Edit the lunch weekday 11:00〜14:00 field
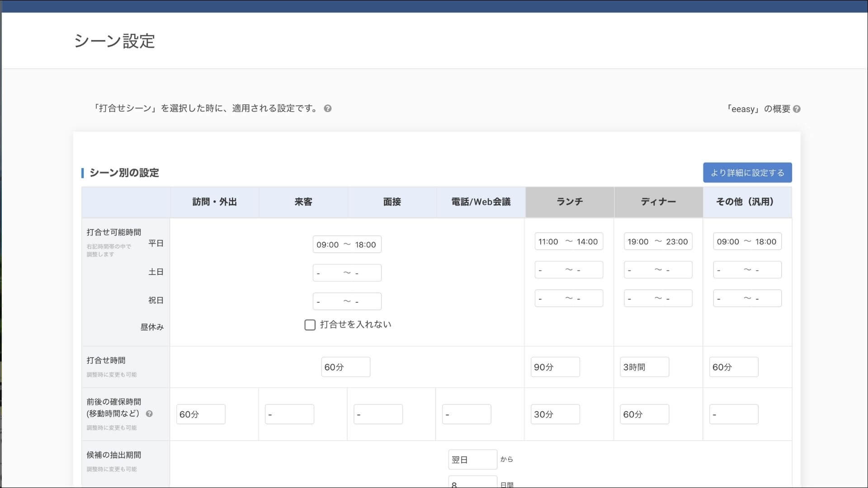868x488 pixels. click(x=569, y=241)
